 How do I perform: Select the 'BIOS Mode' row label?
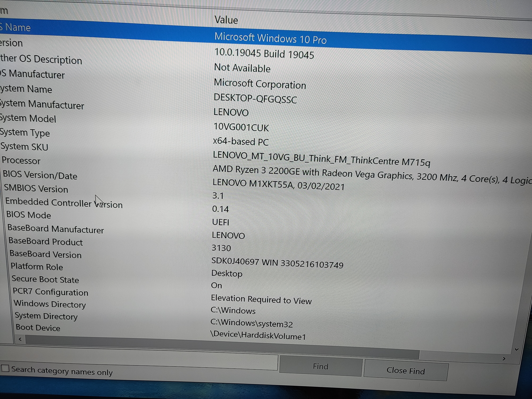[29, 215]
